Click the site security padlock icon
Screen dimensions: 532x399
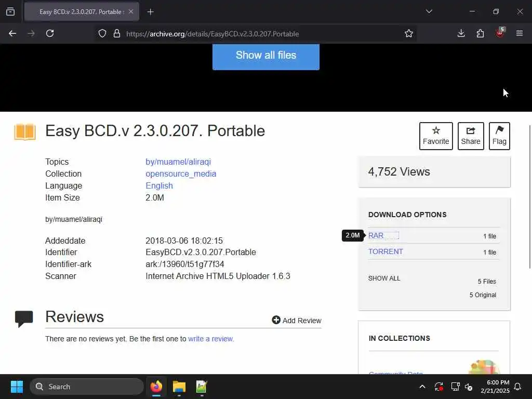(117, 34)
